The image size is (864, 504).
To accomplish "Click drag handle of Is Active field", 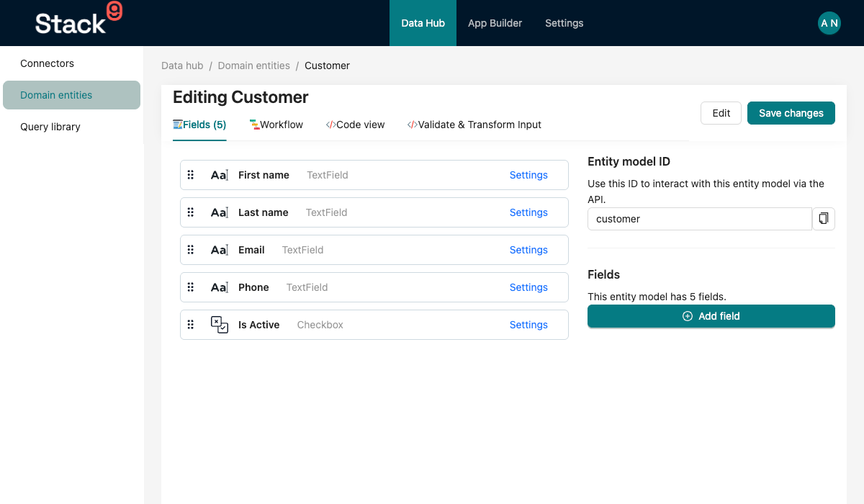I will coord(191,325).
